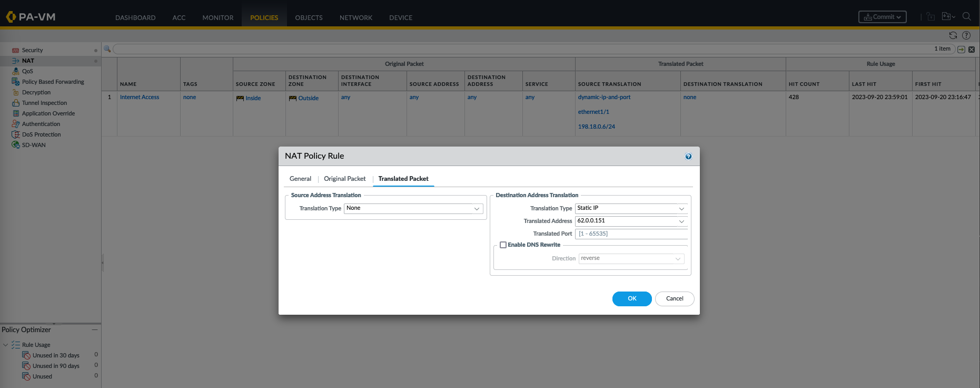Click the SD-WAN globe icon

(16, 145)
